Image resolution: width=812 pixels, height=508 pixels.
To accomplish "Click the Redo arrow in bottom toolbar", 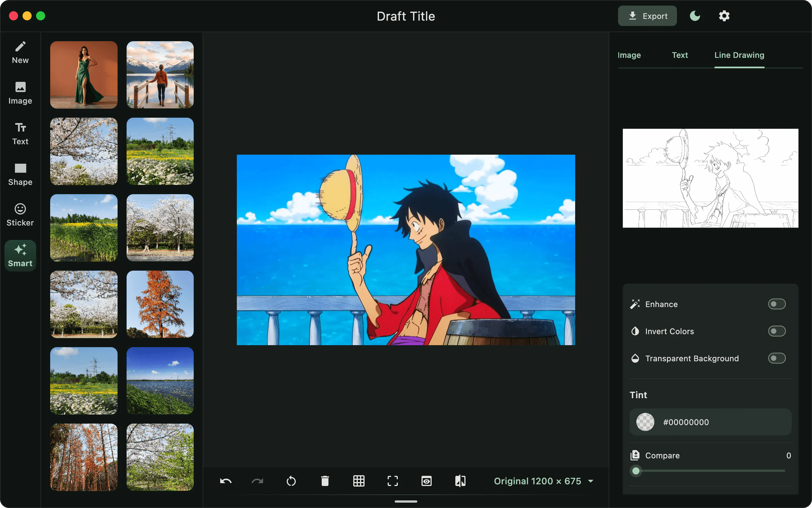I will (x=257, y=481).
